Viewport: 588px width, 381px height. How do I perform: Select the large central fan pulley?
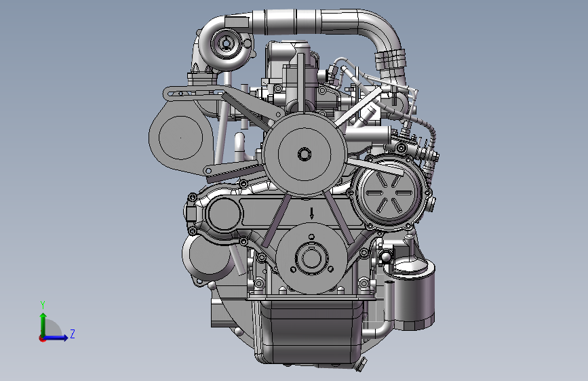click(304, 155)
